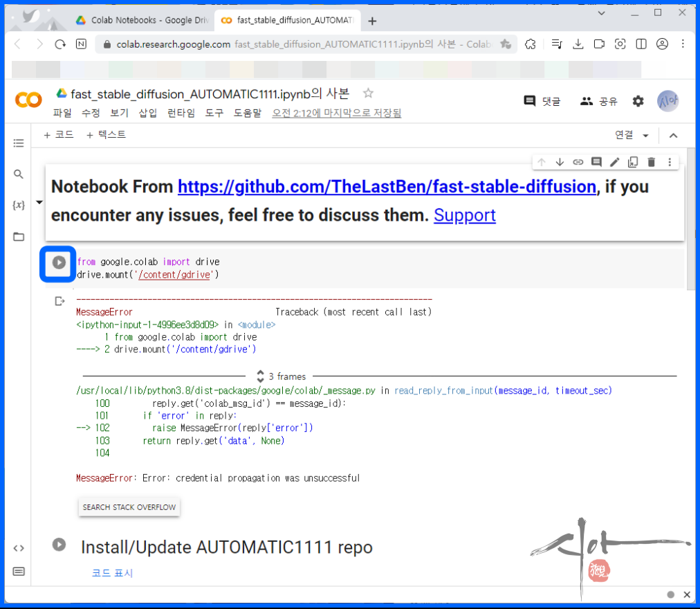700x609 pixels.
Task: Expand the 3 frames traceback section
Action: (x=282, y=376)
